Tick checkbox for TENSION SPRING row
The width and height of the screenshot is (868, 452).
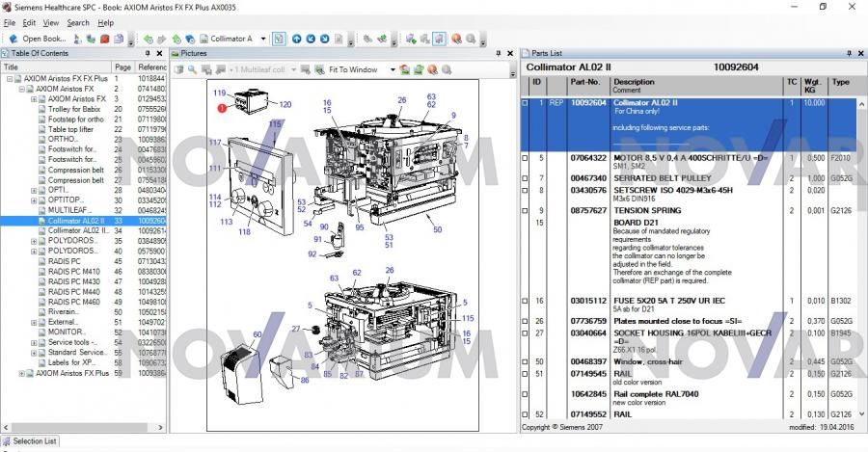[x=526, y=210]
